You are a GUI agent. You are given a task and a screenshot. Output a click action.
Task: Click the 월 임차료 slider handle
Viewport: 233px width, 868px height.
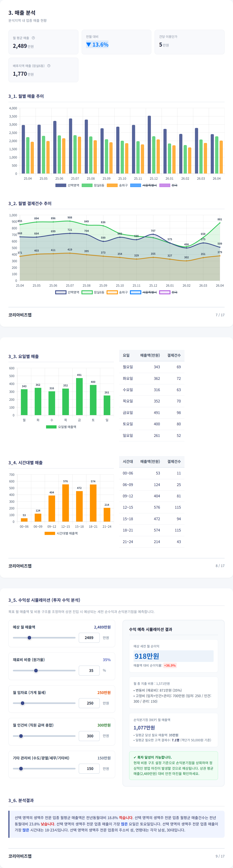point(23,703)
